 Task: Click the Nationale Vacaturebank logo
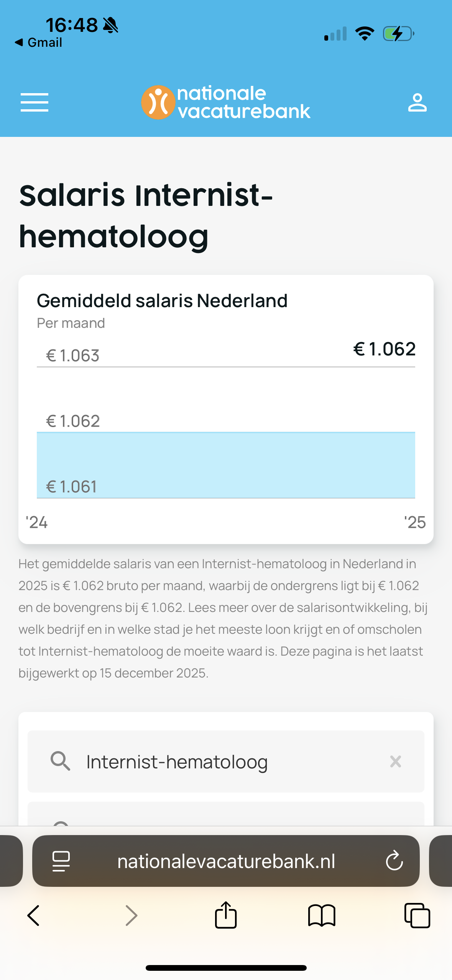coord(225,102)
